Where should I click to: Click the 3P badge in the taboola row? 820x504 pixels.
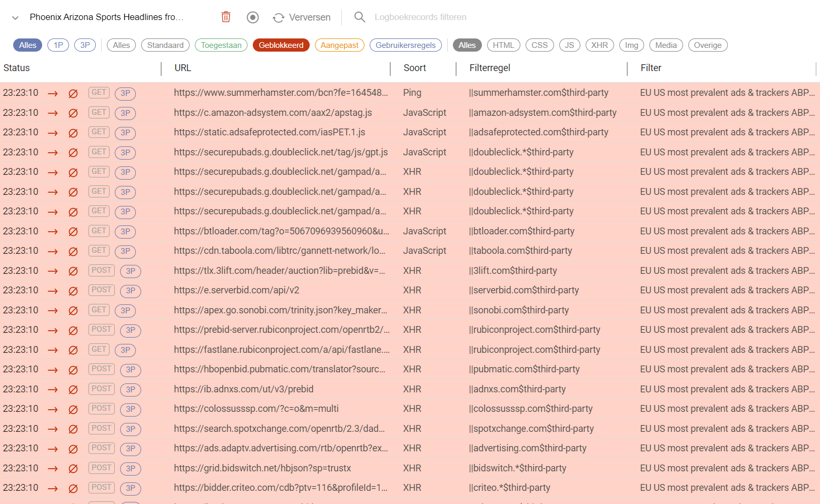pyautogui.click(x=125, y=251)
